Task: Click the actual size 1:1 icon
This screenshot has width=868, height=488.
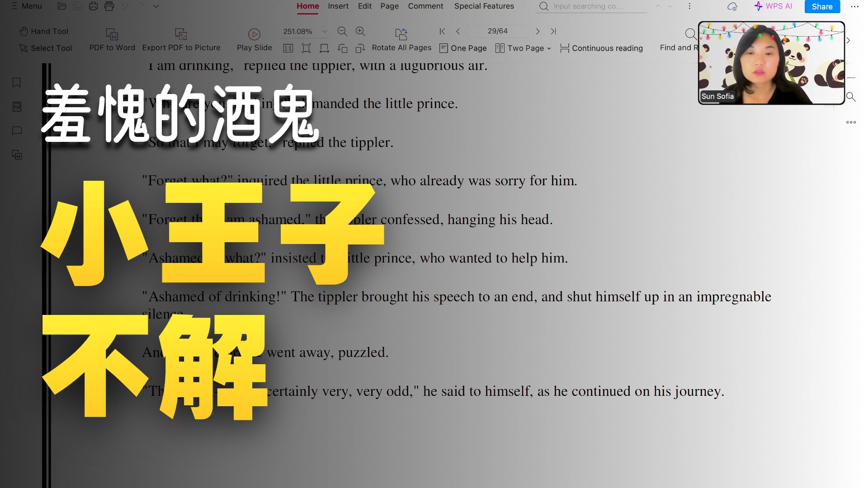Action: 288,48
